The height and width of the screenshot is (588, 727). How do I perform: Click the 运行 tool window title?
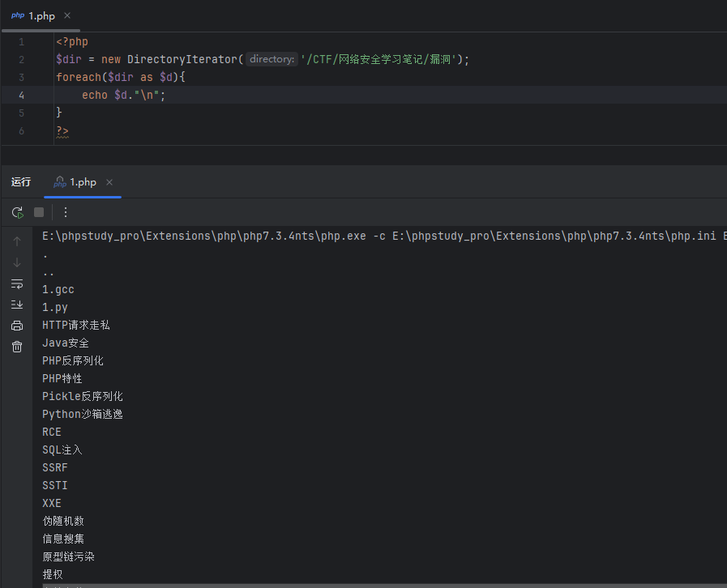(x=21, y=182)
